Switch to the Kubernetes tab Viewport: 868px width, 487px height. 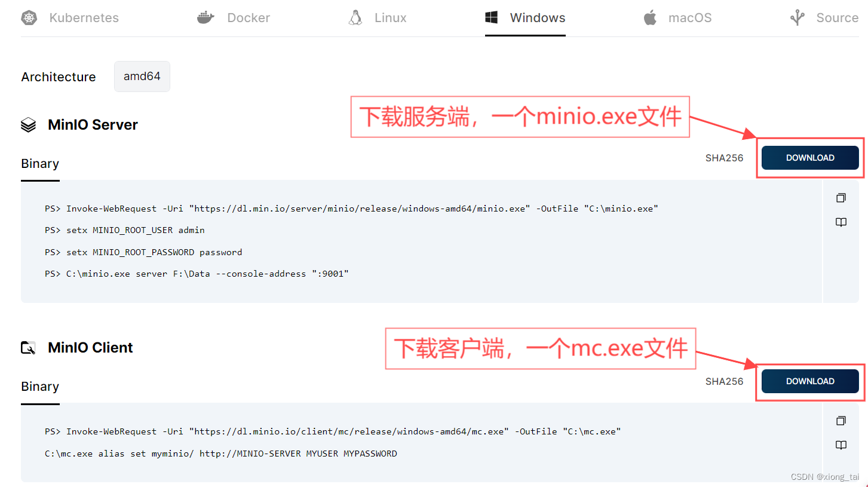pos(70,18)
